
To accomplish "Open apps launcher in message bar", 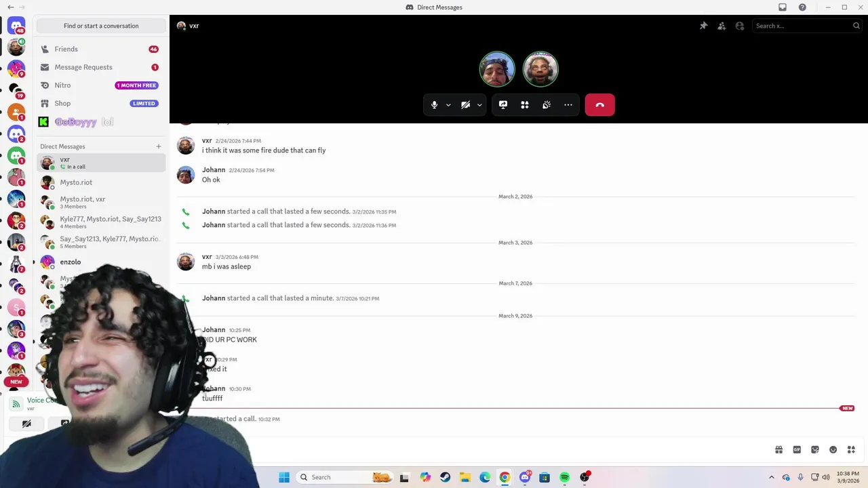I will click(851, 449).
